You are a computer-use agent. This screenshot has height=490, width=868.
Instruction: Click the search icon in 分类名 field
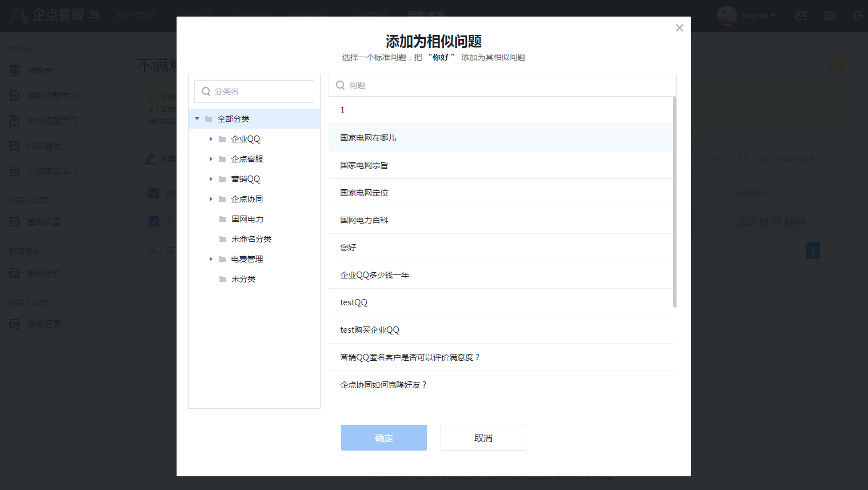pyautogui.click(x=206, y=91)
